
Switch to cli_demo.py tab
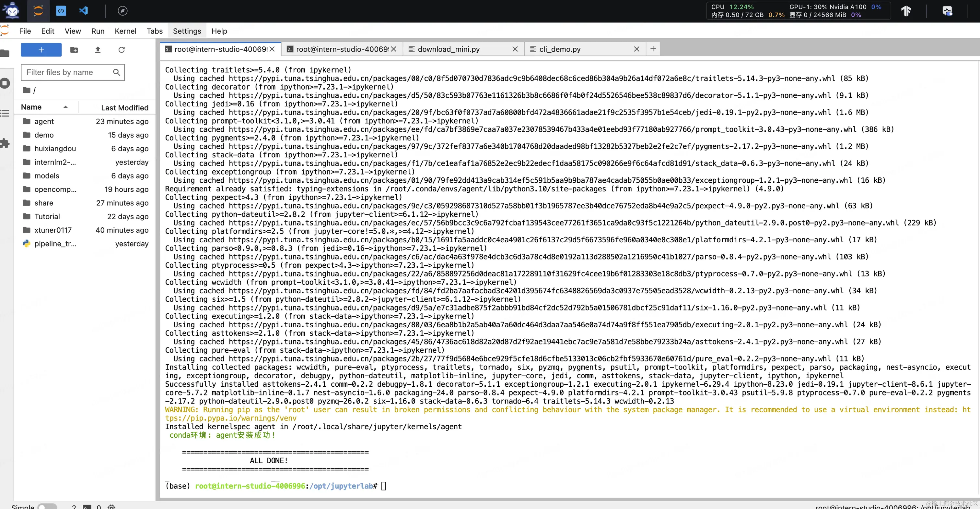coord(560,49)
